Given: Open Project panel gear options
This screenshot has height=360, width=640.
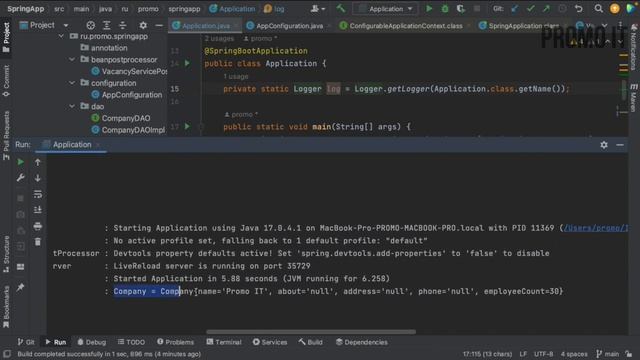Looking at the screenshot, I should (143, 25).
